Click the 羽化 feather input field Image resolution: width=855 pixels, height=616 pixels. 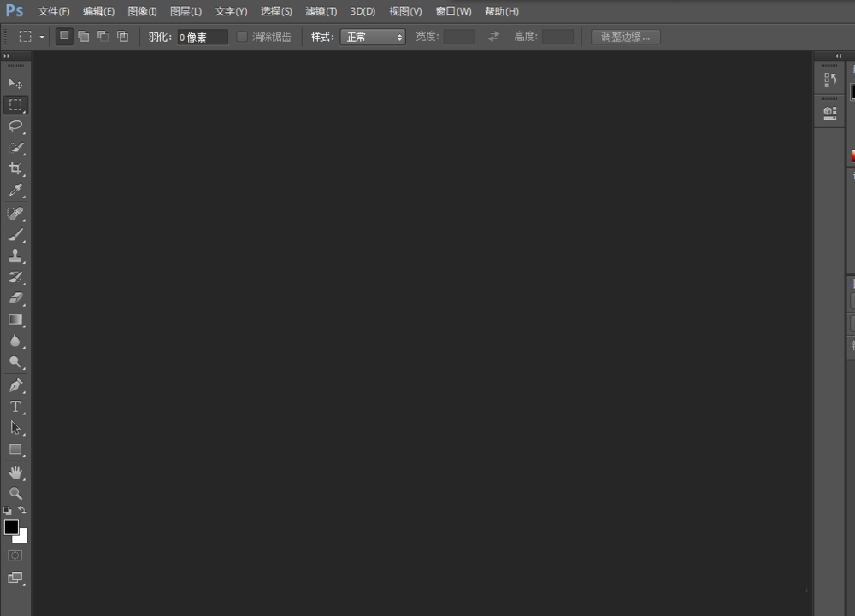point(203,37)
